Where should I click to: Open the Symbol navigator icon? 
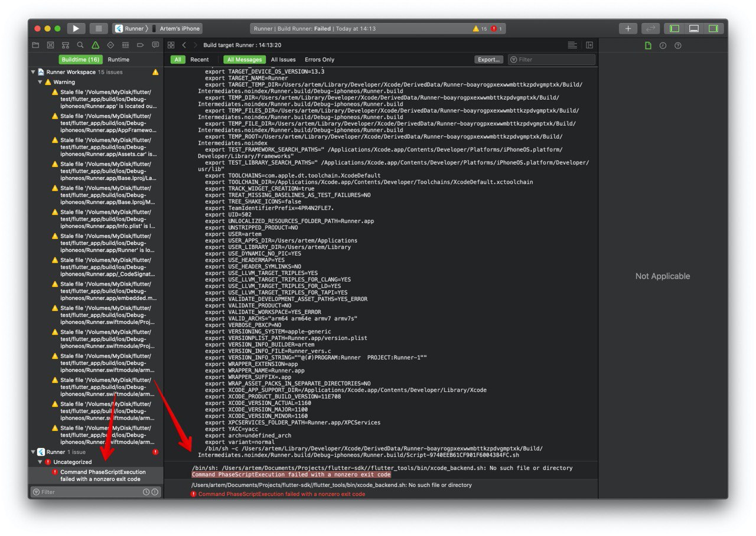pos(66,45)
